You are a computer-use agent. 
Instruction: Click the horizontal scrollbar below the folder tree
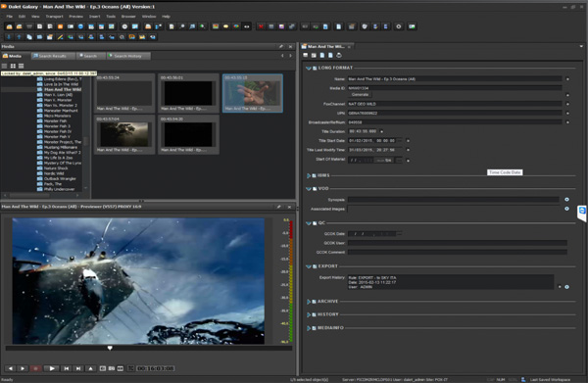(x=41, y=195)
